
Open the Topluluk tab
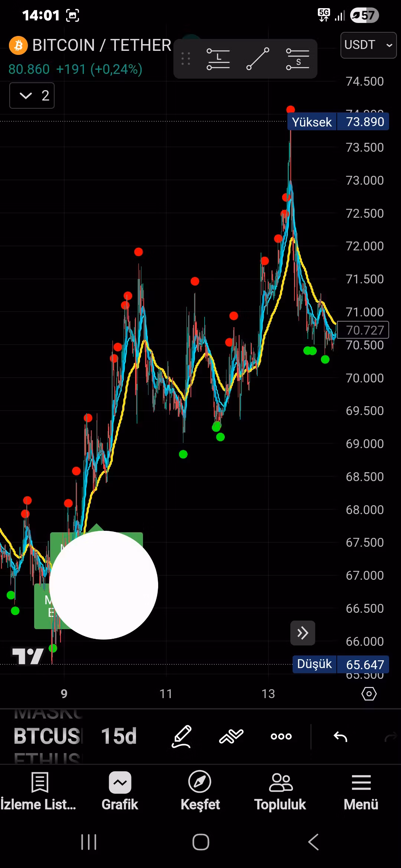coord(280,791)
